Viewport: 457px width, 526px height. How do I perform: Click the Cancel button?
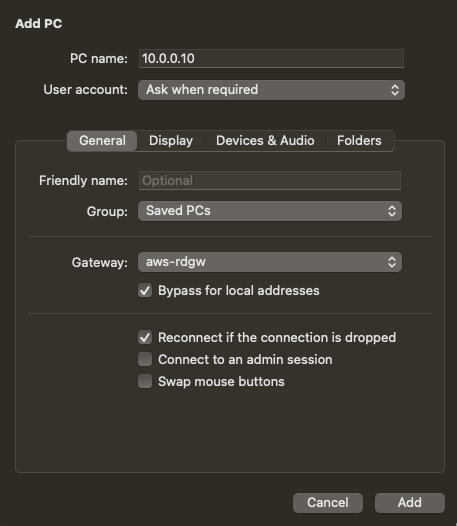click(x=328, y=503)
